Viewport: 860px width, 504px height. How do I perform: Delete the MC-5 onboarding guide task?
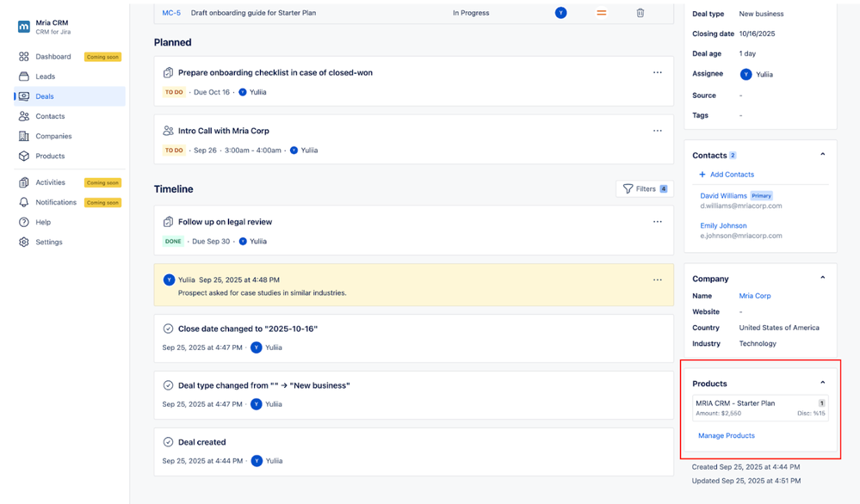click(640, 13)
